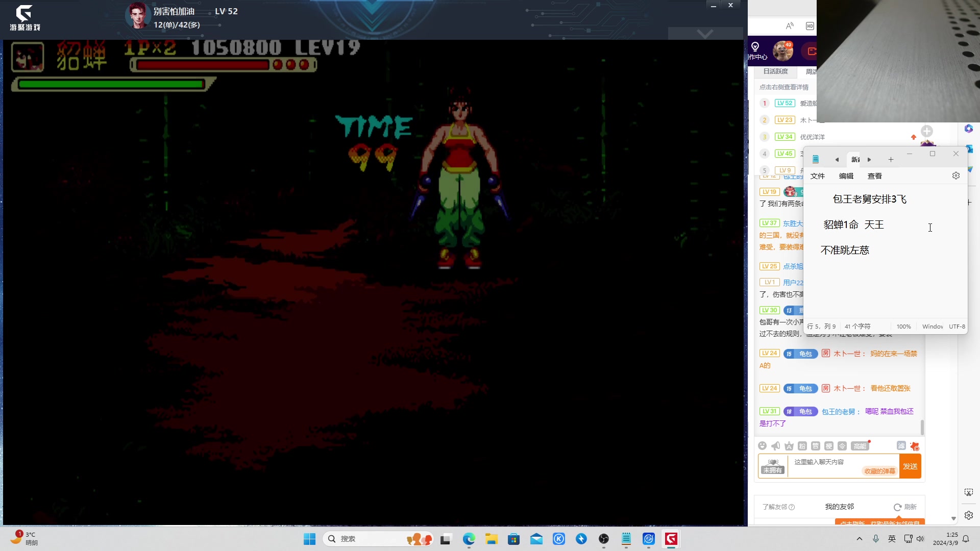Click the microphone icon in system tray
This screenshot has height=551, width=980.
pos(876,539)
